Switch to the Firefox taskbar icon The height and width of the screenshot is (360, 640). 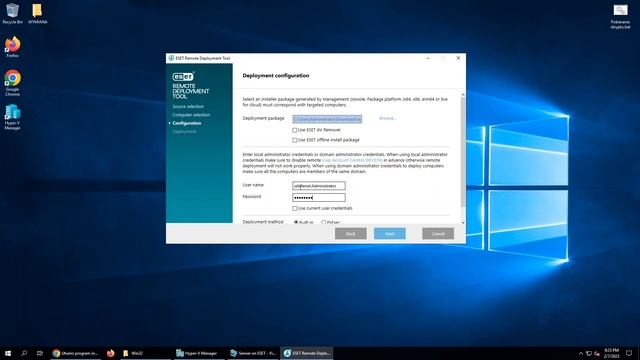(111, 353)
